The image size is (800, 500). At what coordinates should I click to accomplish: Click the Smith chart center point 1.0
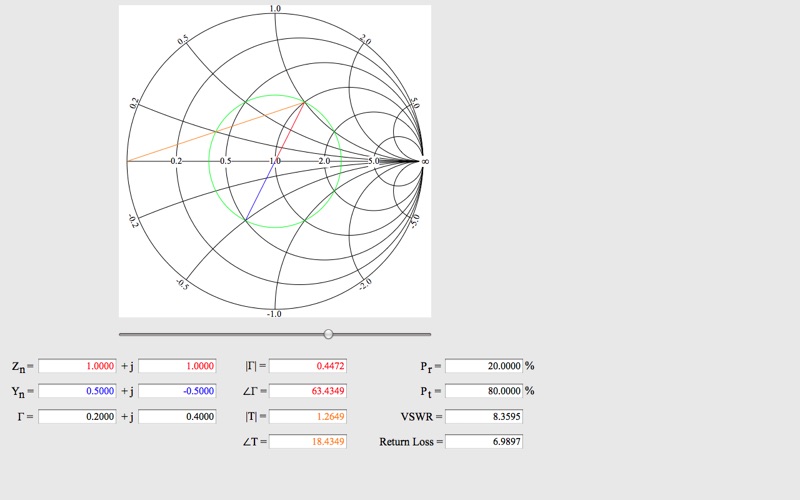pos(275,161)
